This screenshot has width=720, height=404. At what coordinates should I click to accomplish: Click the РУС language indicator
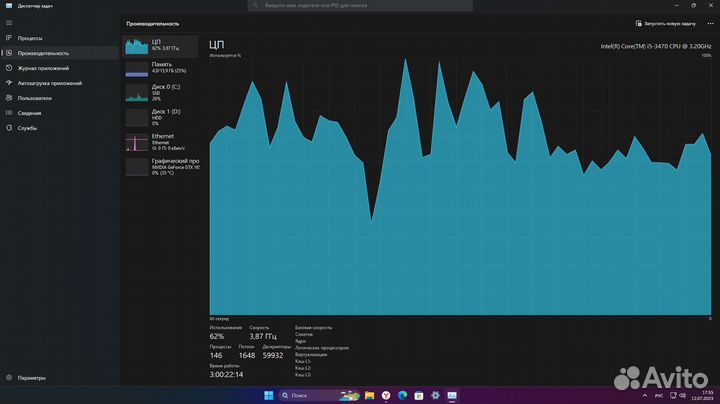click(659, 396)
